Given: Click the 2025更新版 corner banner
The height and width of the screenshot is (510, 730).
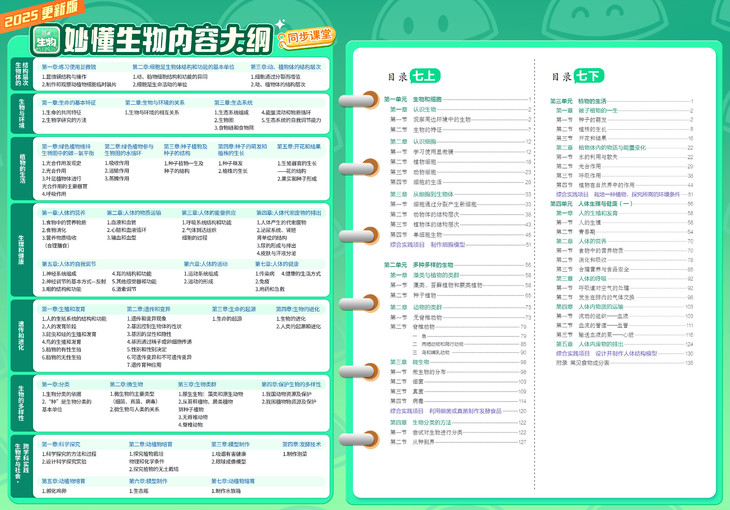Looking at the screenshot, I should tap(42, 14).
